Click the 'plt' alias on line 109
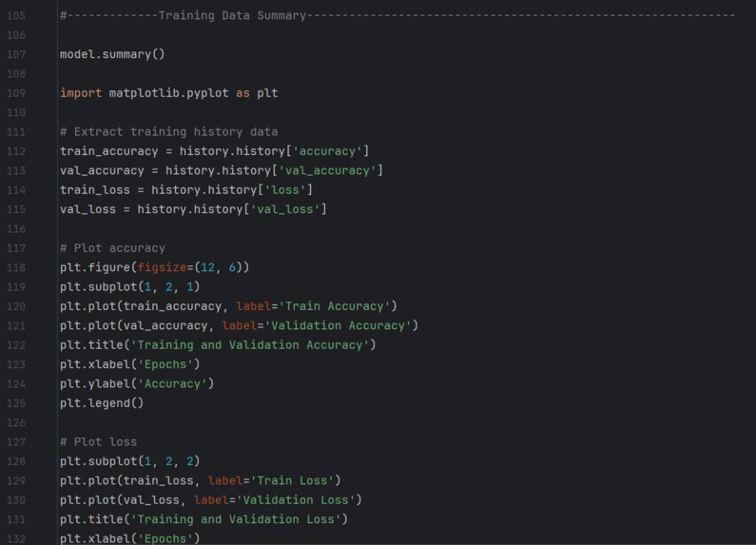 coord(267,93)
